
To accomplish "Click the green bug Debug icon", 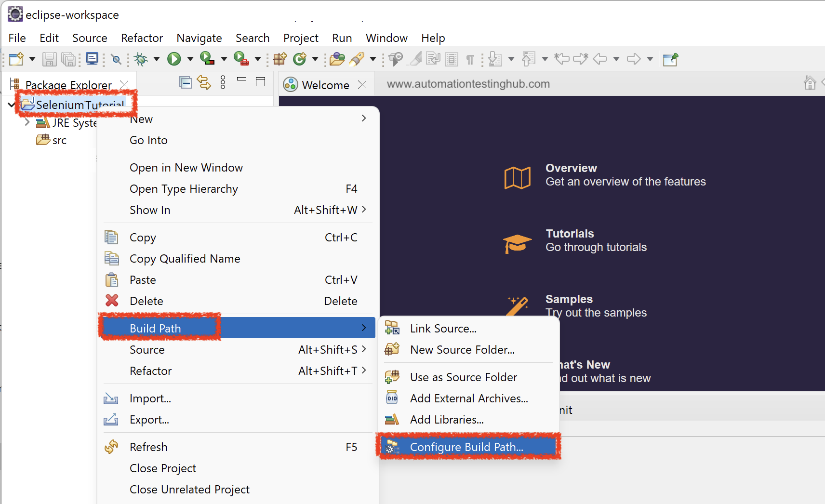I will [x=141, y=59].
